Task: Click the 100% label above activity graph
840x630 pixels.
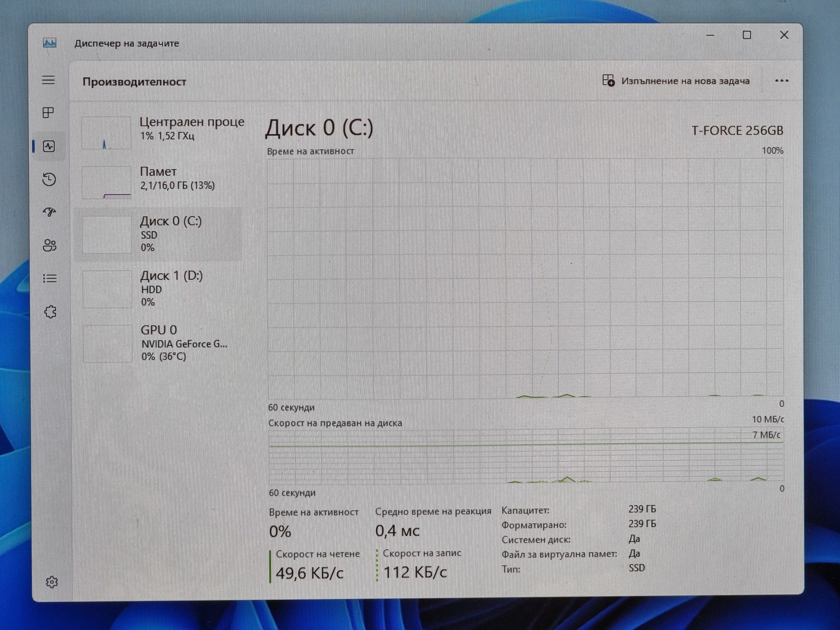Action: 773,151
